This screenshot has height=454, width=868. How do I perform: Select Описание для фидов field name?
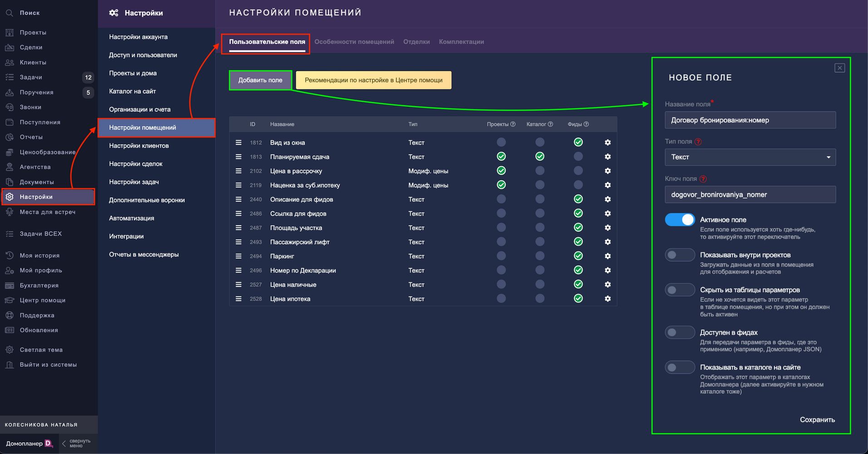[302, 199]
